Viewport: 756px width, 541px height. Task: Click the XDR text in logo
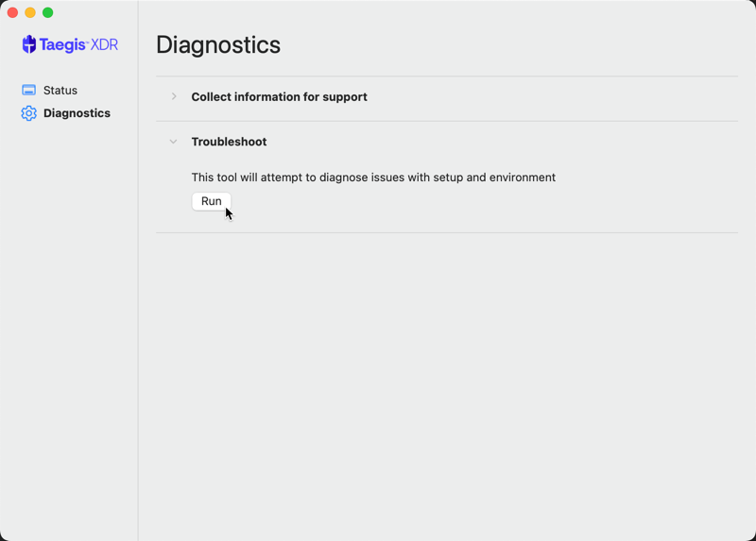104,44
